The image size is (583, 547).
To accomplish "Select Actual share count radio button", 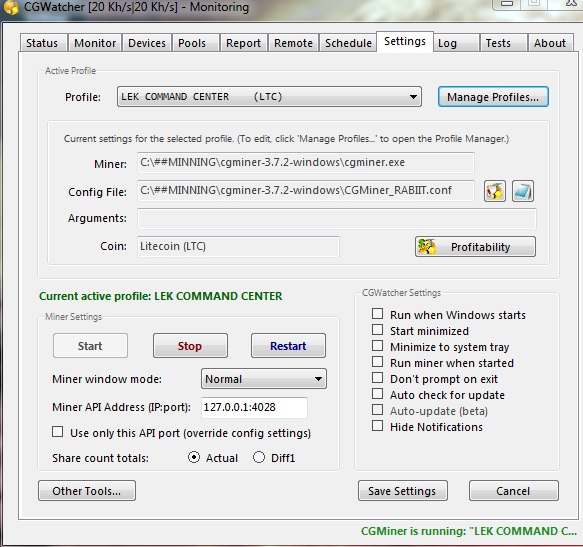I will coord(194,457).
